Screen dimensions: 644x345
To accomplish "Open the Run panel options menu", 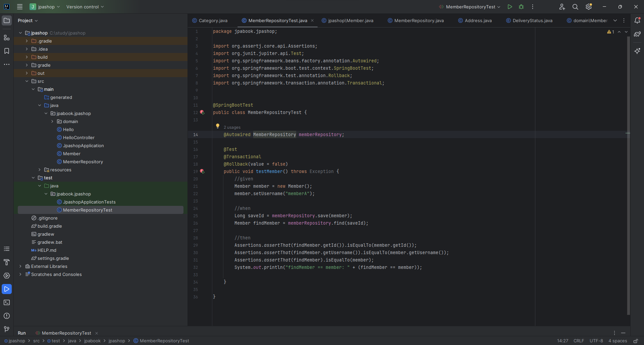I will click(614, 333).
